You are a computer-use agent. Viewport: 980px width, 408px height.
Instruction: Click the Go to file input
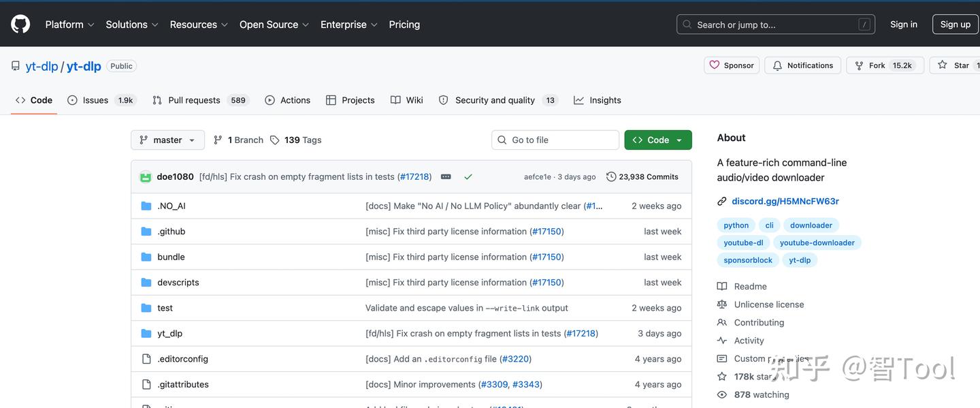(x=555, y=140)
